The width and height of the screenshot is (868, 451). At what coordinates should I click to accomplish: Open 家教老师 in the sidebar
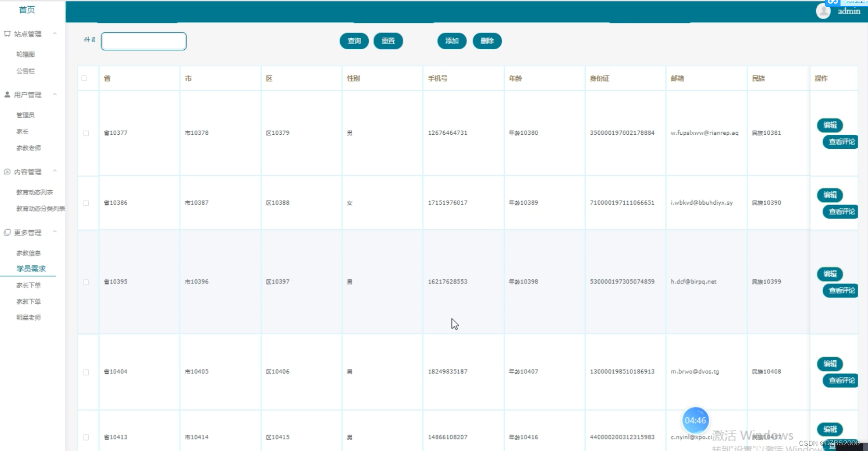[x=29, y=148]
